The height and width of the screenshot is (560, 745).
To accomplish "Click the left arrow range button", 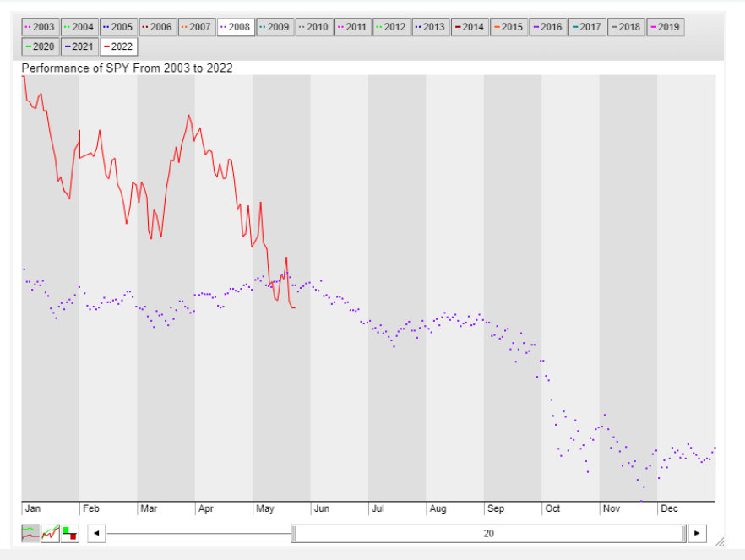I will point(96,534).
